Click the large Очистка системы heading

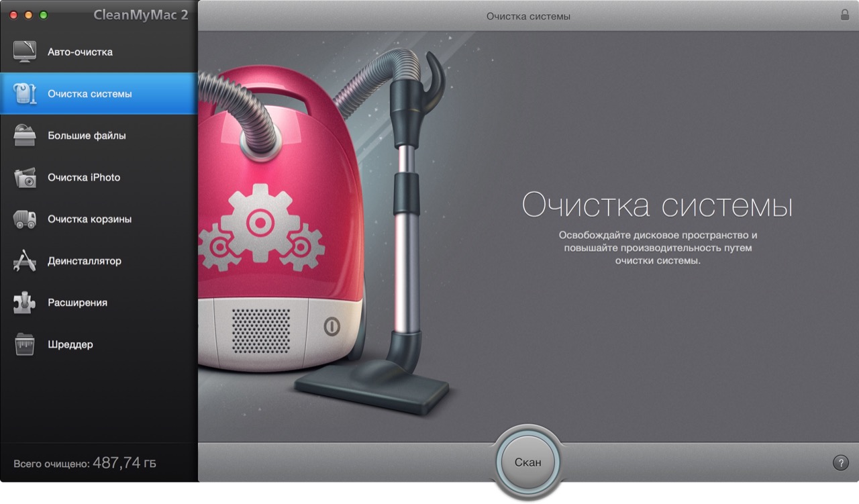click(657, 205)
